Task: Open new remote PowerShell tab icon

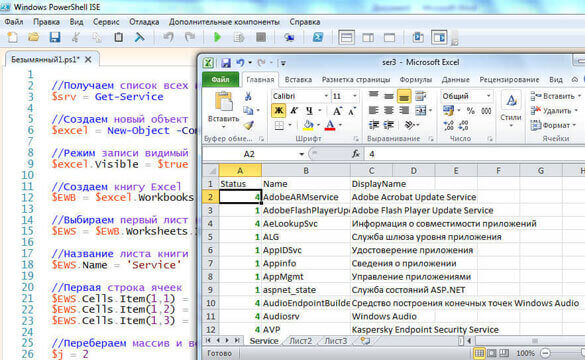Action: click(x=289, y=37)
